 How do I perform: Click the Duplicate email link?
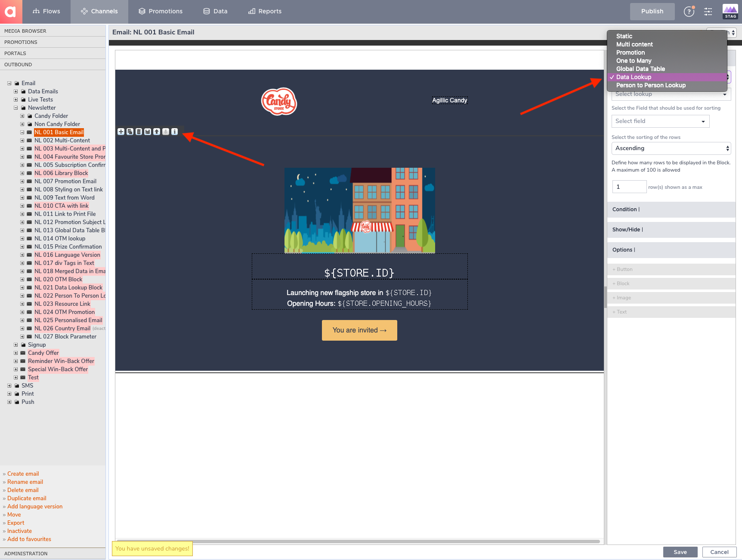click(27, 498)
